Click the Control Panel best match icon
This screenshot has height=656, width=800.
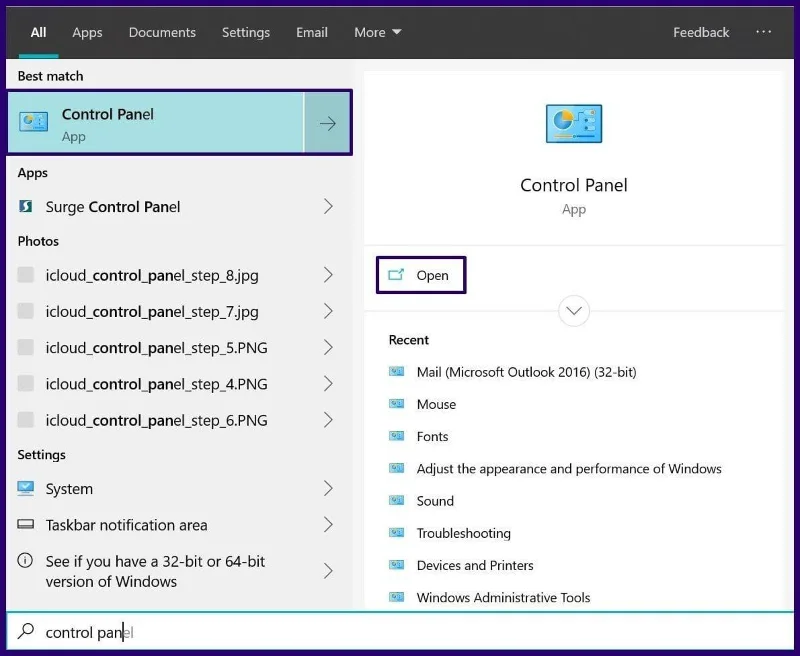coord(34,122)
